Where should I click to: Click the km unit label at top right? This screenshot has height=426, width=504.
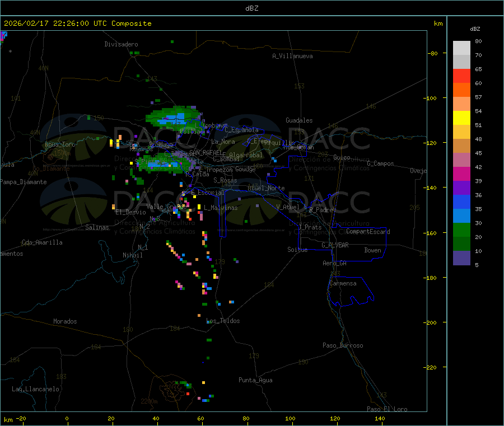pyautogui.click(x=438, y=24)
